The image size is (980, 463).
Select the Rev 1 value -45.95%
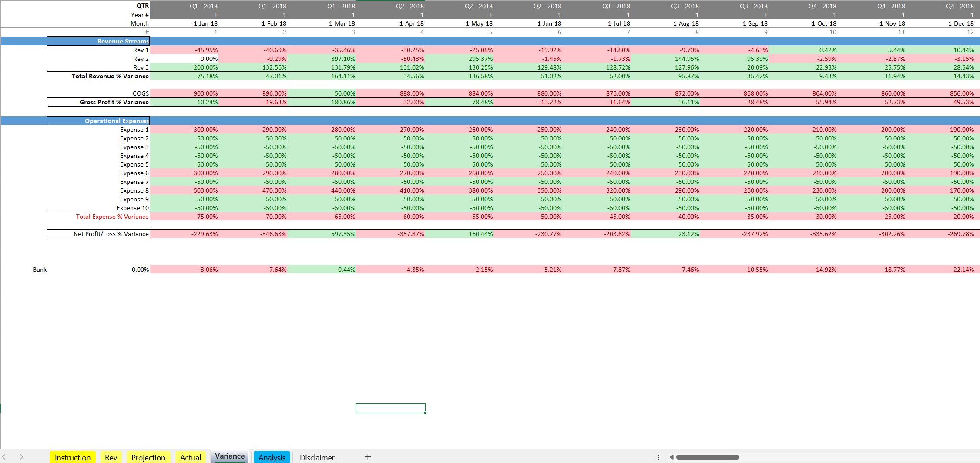[184, 50]
